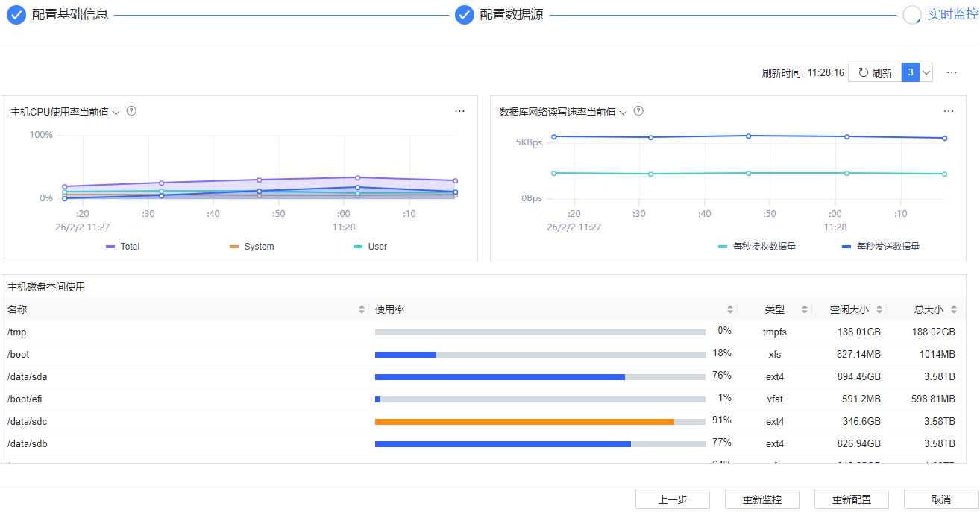The height and width of the screenshot is (512, 980).
Task: Click the 配置基础信息 step checkmark icon
Action: coord(16,15)
